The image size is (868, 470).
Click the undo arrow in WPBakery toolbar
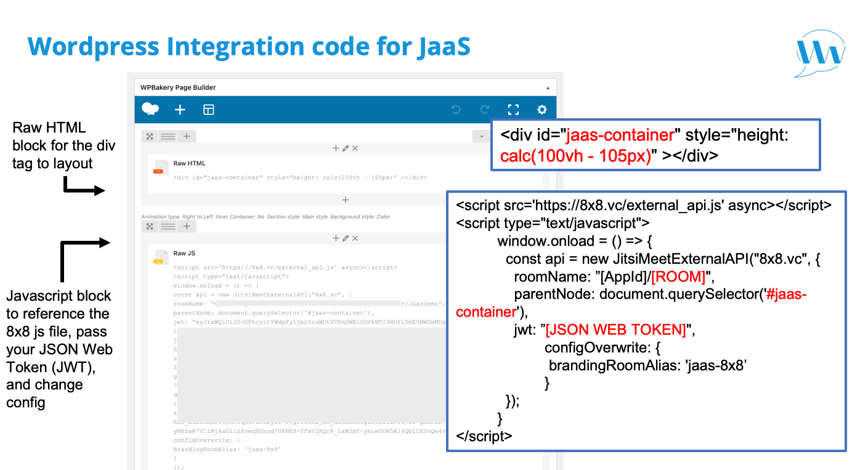pos(456,110)
